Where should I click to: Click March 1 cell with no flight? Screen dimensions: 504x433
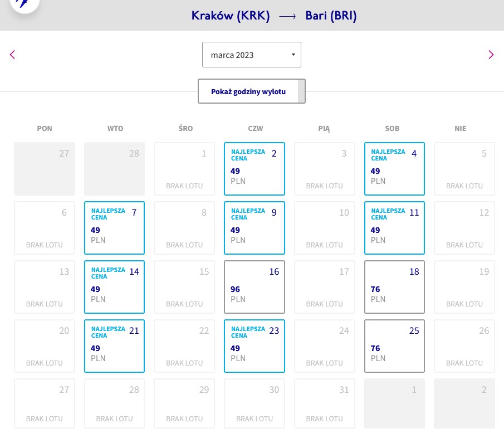(x=184, y=169)
